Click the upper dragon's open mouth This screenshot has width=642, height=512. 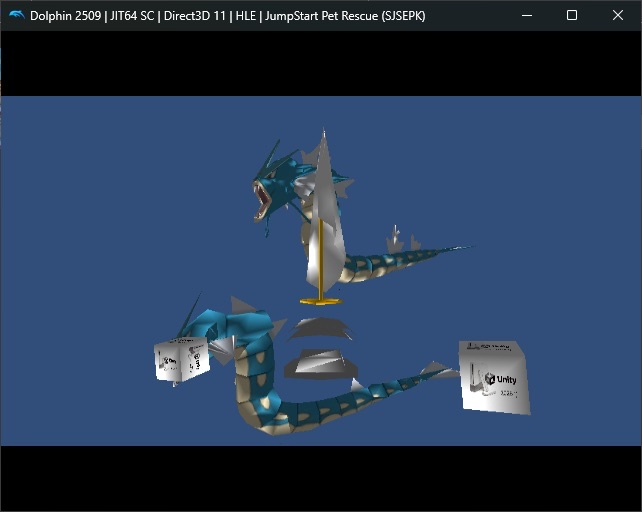tap(264, 198)
